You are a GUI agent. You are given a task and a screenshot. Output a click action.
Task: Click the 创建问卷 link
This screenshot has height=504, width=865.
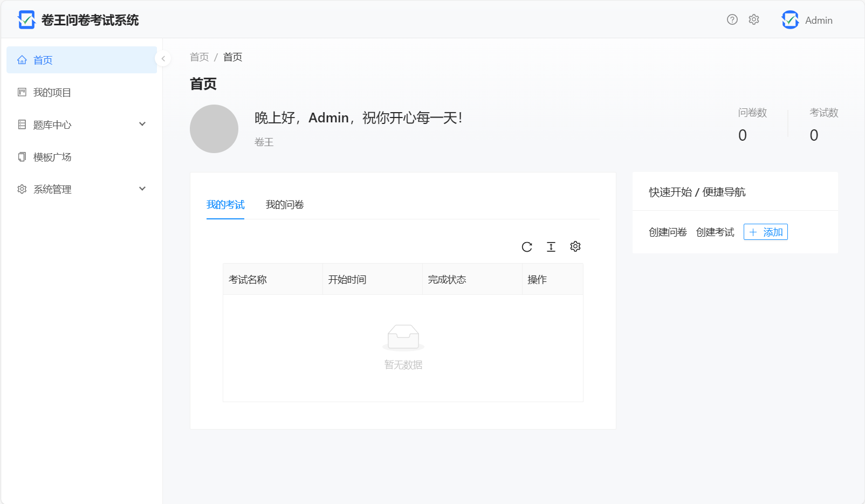pos(668,232)
